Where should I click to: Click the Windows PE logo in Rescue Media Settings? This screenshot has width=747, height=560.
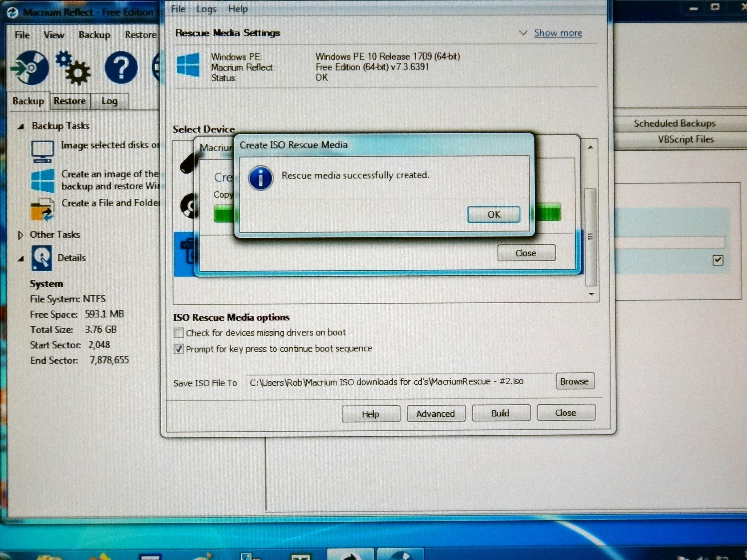point(188,65)
